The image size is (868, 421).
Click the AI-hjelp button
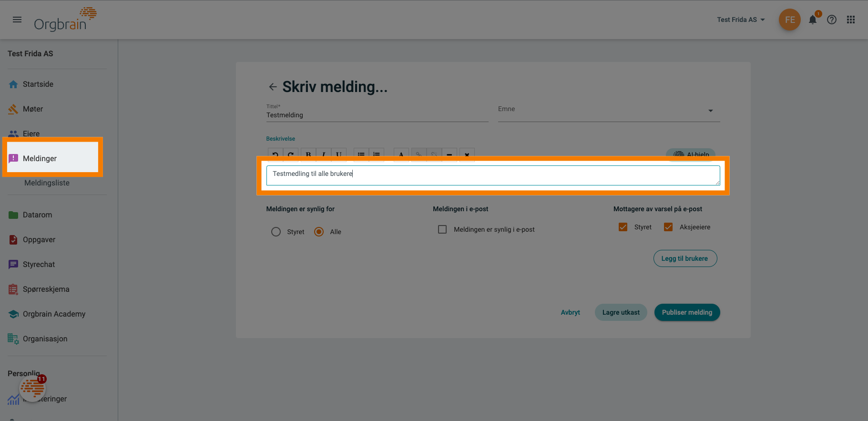[691, 154]
